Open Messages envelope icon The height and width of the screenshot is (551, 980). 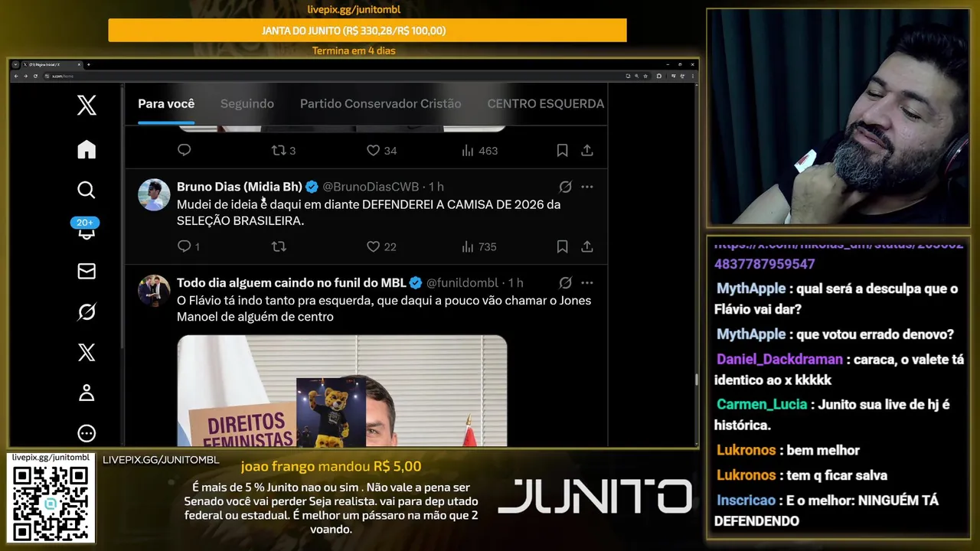coord(87,271)
